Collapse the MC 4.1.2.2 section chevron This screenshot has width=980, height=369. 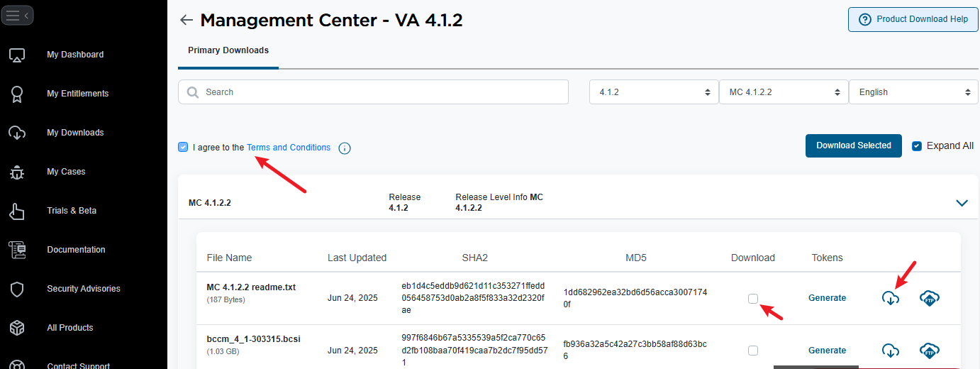[962, 203]
